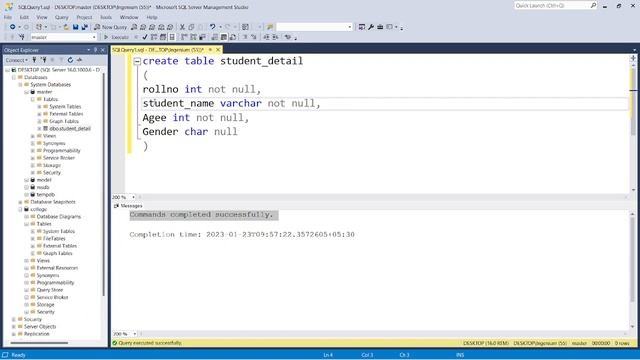This screenshot has height=360, width=640.
Task: Click the Change Connection icon
Action: [22, 37]
